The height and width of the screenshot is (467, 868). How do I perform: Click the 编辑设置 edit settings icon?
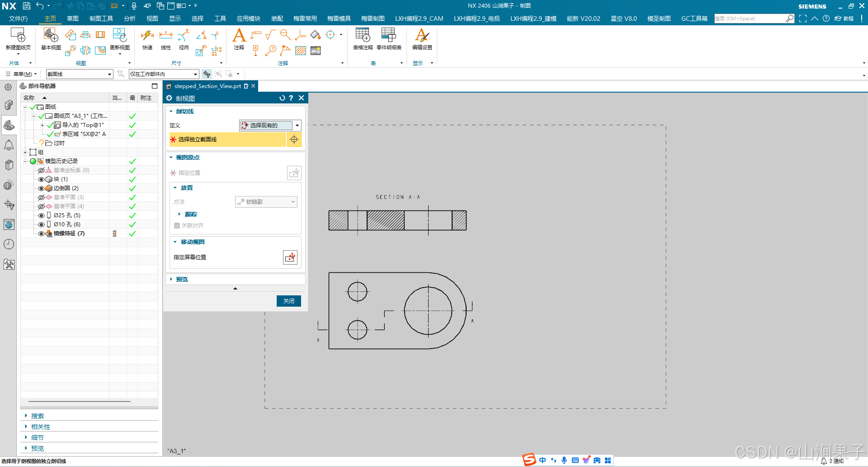pyautogui.click(x=422, y=35)
